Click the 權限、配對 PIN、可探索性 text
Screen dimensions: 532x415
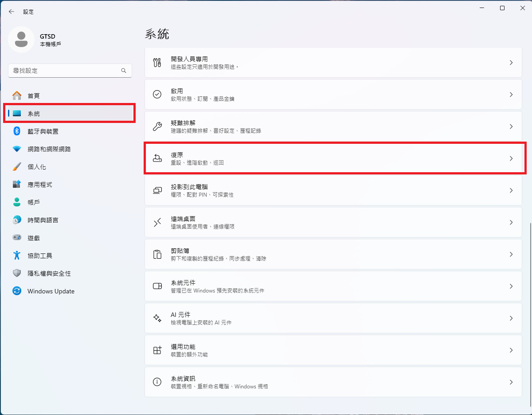point(202,195)
